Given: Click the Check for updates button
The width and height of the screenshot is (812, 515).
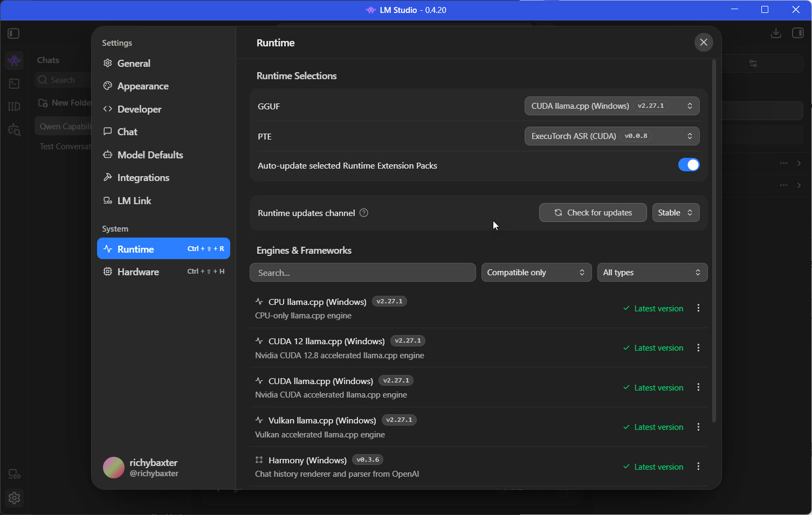Looking at the screenshot, I should point(593,213).
